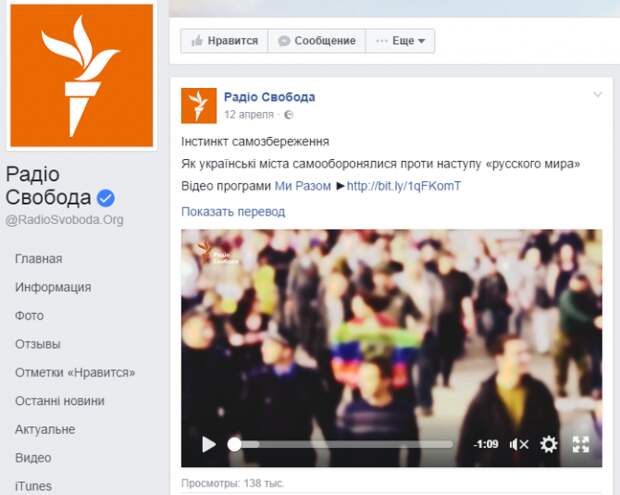The image size is (620, 495).
Task: Like the page with Нравится button
Action: click(225, 41)
